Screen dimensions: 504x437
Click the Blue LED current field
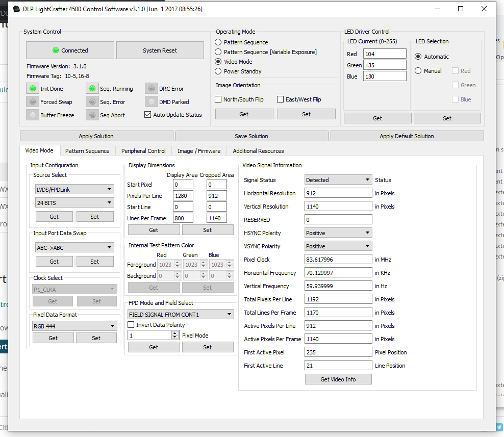385,76
